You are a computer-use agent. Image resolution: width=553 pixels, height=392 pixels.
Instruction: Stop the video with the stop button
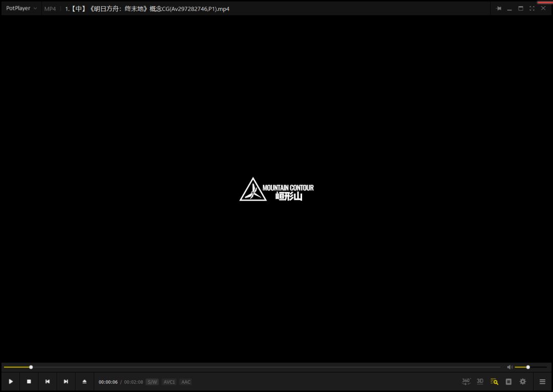29,381
